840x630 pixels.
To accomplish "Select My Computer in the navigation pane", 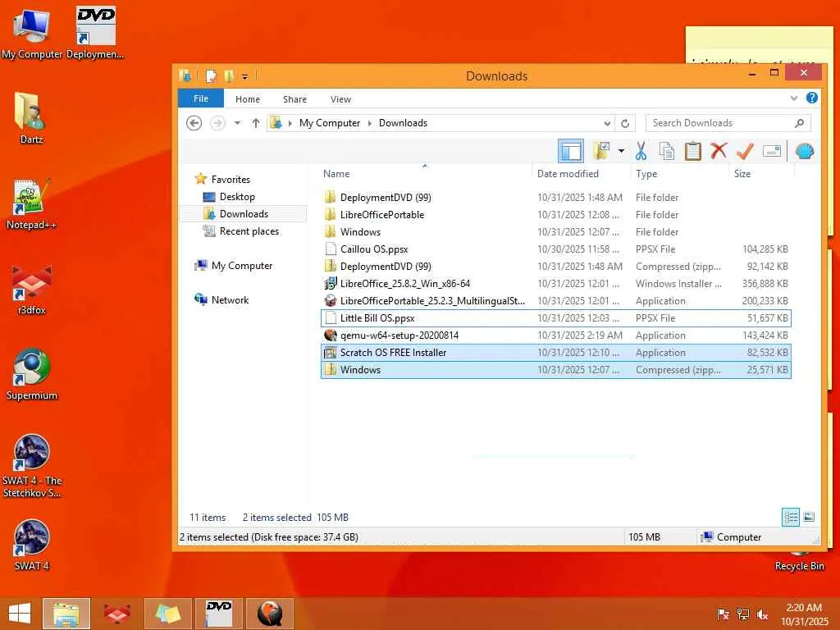I will [x=242, y=265].
